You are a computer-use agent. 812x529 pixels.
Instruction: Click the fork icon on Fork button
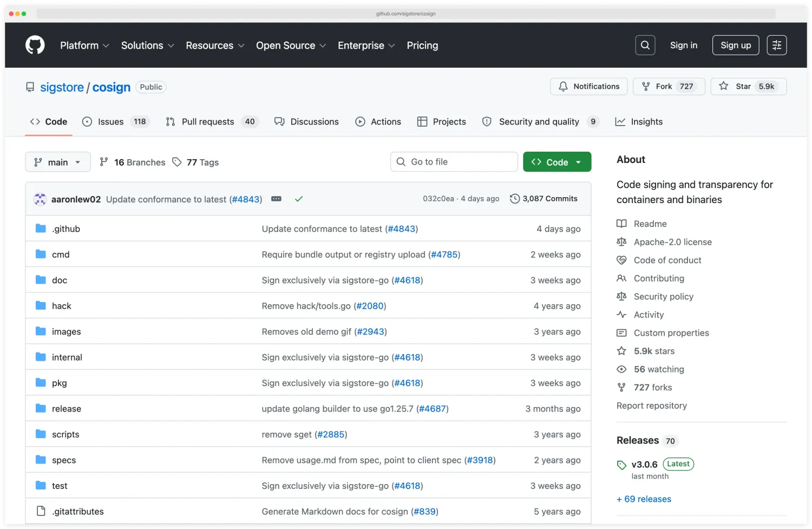(x=646, y=86)
